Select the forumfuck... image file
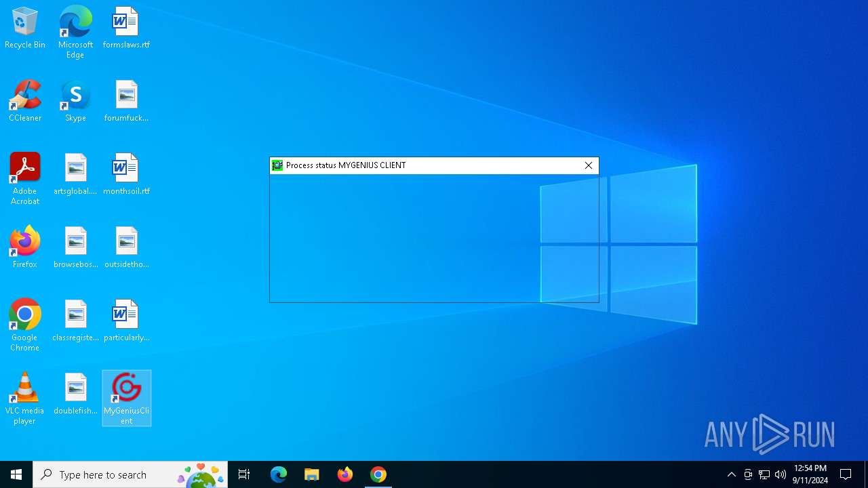This screenshot has width=868, height=488. (x=126, y=102)
